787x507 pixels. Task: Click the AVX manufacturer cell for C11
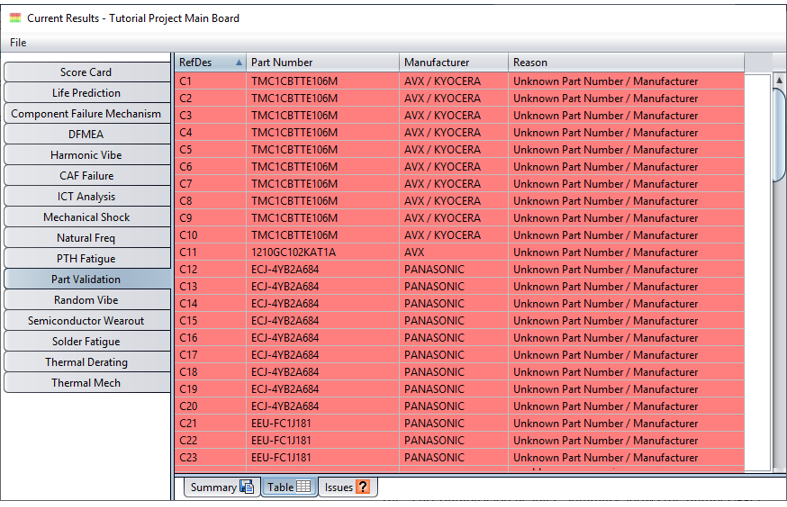coord(454,252)
